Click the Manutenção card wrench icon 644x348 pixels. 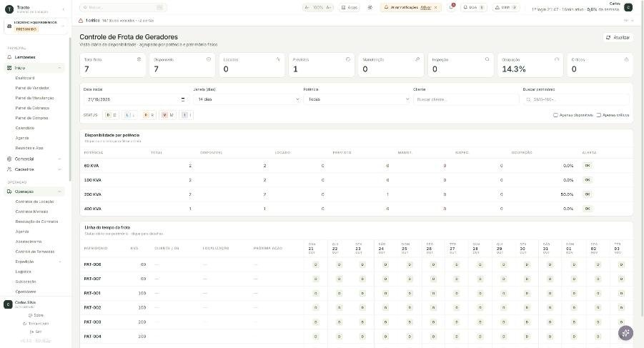click(417, 59)
